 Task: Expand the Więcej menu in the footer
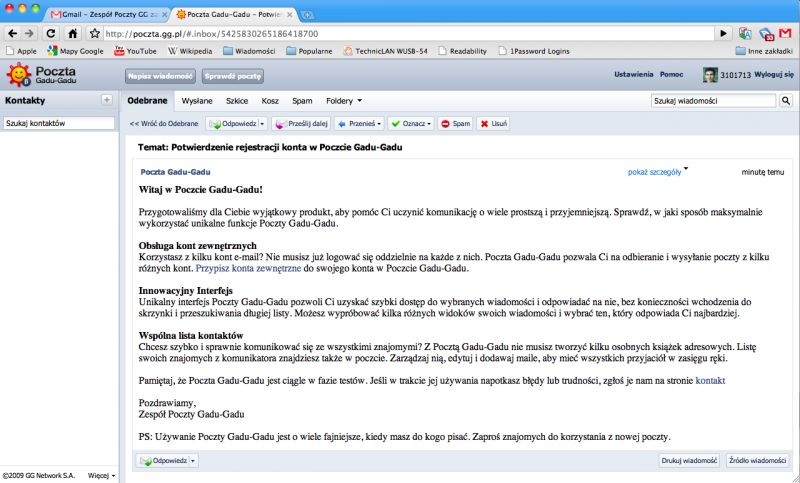(101, 475)
